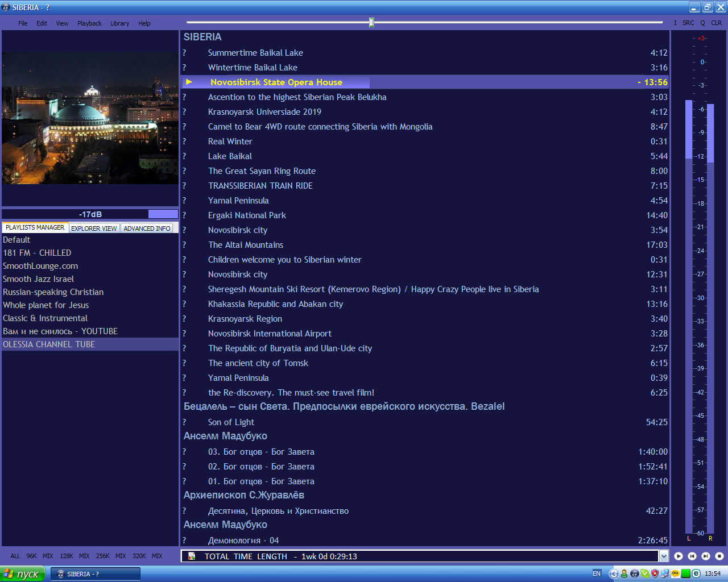The width and height of the screenshot is (728, 582).
Task: Click the Next track button
Action: 705,556
